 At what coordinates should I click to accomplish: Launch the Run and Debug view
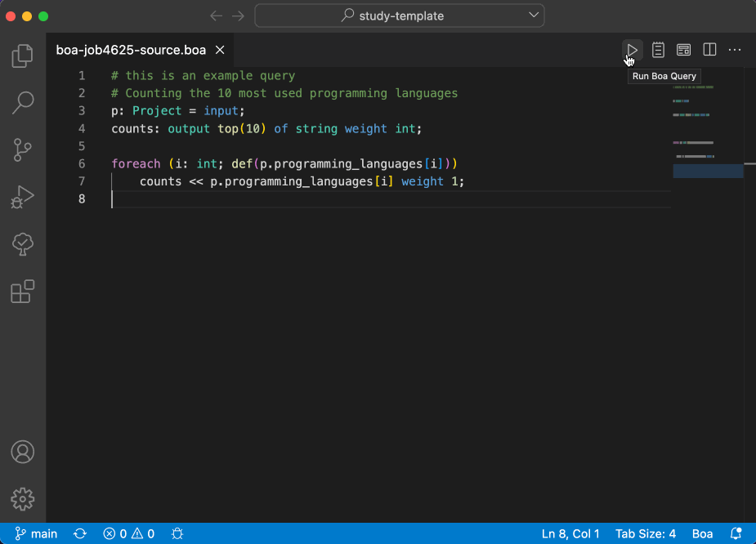coord(22,196)
